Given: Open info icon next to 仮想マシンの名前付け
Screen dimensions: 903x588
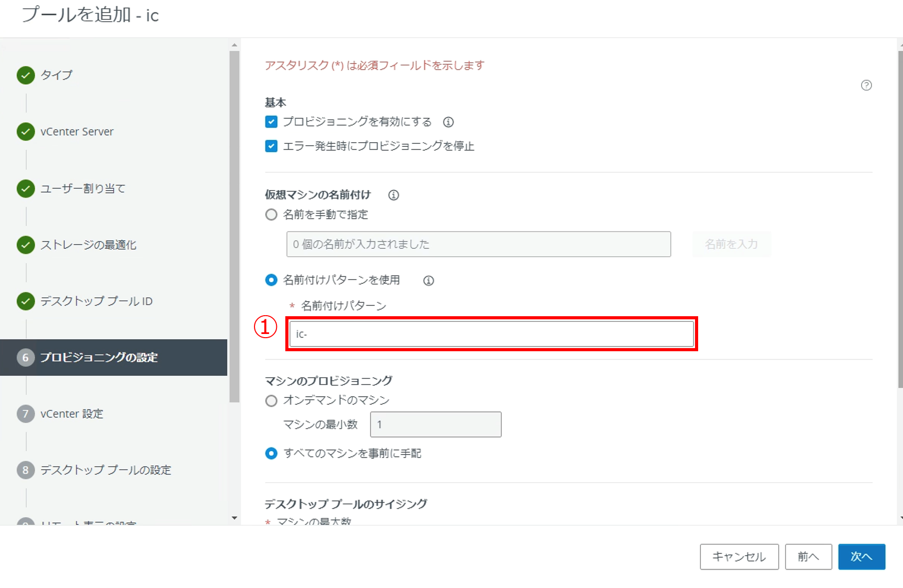Looking at the screenshot, I should coord(393,195).
